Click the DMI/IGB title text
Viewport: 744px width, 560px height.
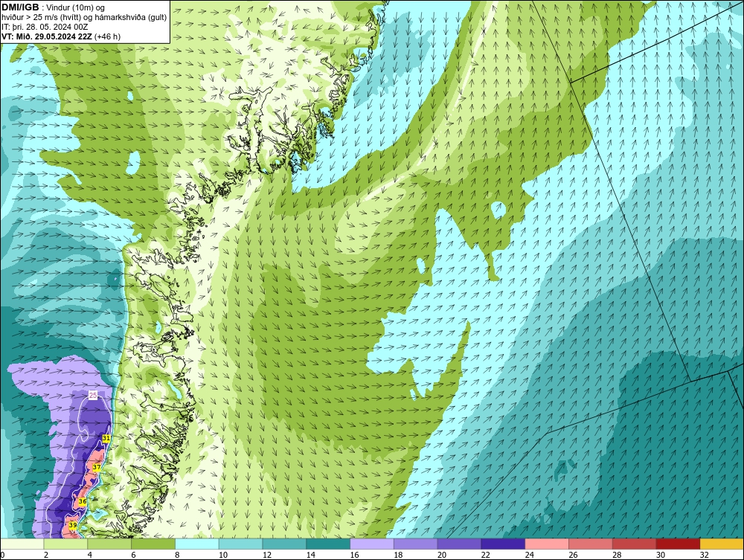click(20, 7)
